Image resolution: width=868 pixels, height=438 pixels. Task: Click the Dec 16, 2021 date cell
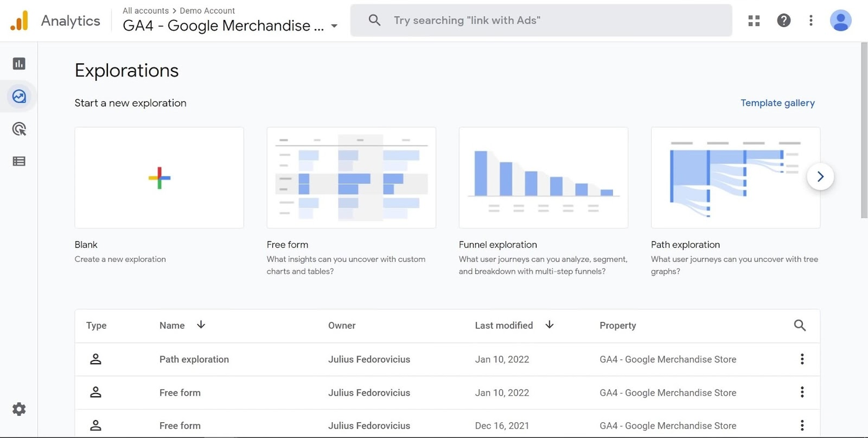pos(502,426)
